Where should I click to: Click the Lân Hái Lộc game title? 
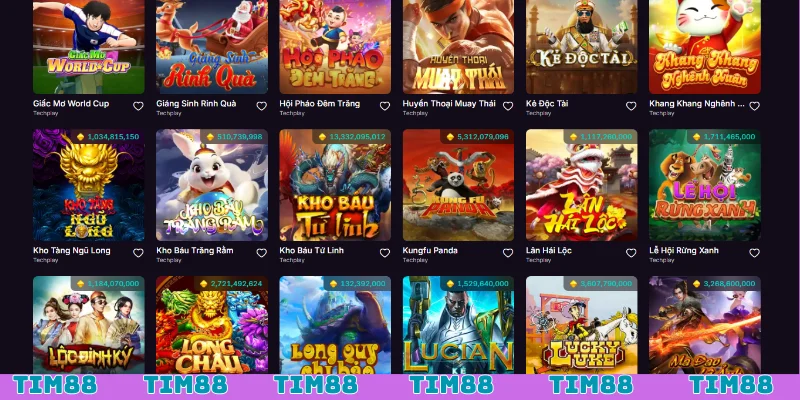pyautogui.click(x=548, y=251)
